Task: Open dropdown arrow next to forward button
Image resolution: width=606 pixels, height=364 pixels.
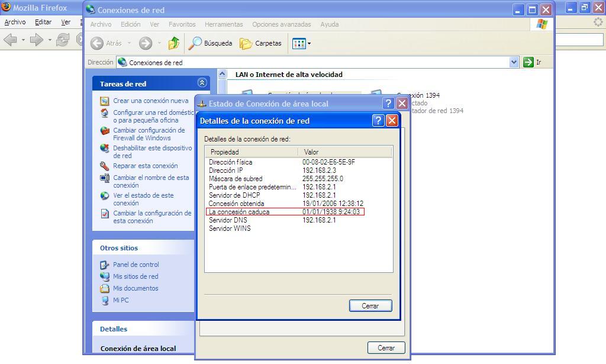Action: tap(159, 43)
